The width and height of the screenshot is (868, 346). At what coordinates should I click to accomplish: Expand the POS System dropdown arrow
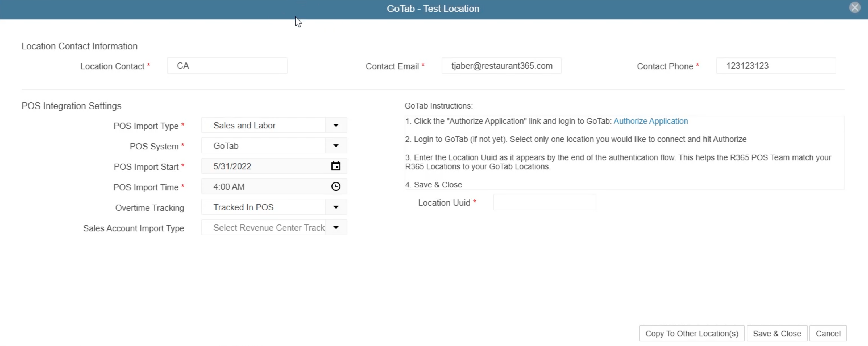tap(336, 146)
